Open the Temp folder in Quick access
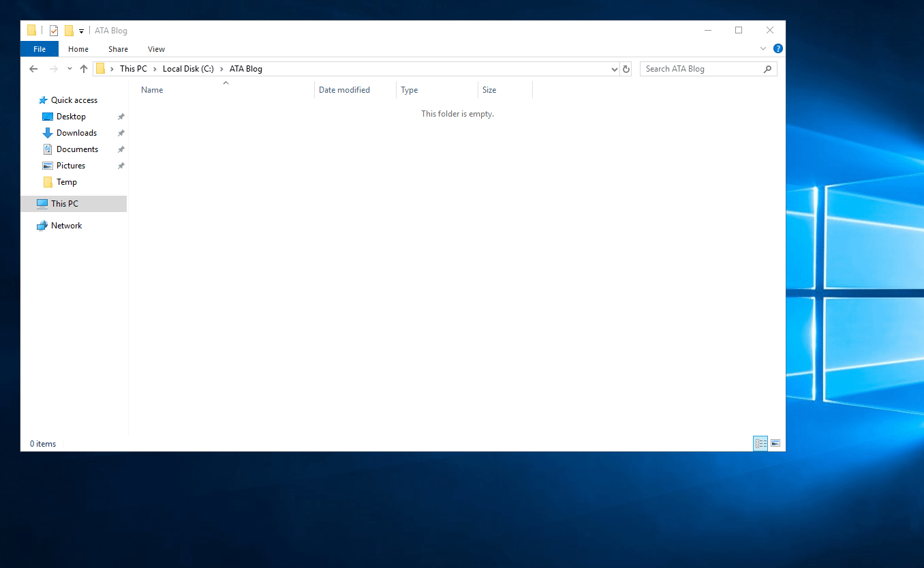 pos(66,181)
